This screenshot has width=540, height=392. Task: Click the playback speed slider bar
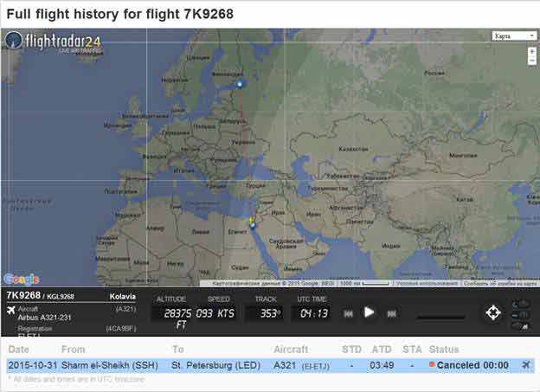440,317
